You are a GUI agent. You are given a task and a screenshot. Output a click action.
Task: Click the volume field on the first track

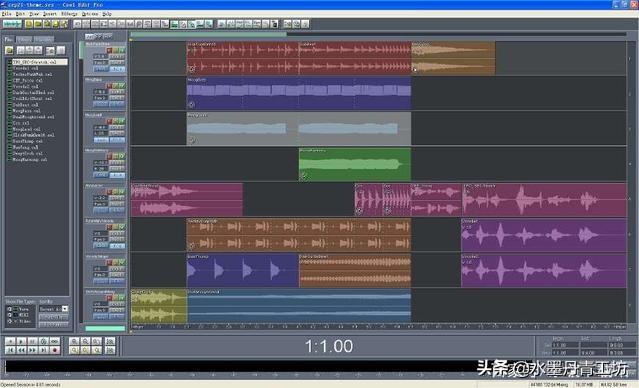(100, 57)
